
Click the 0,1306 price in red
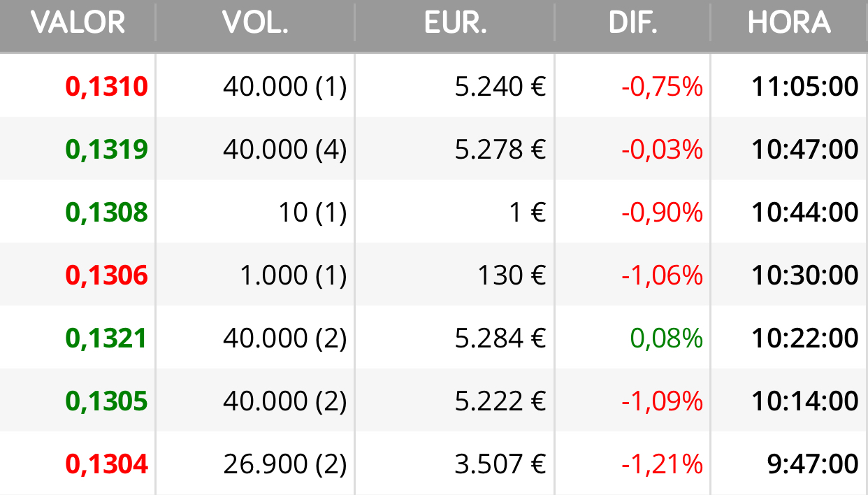click(107, 275)
